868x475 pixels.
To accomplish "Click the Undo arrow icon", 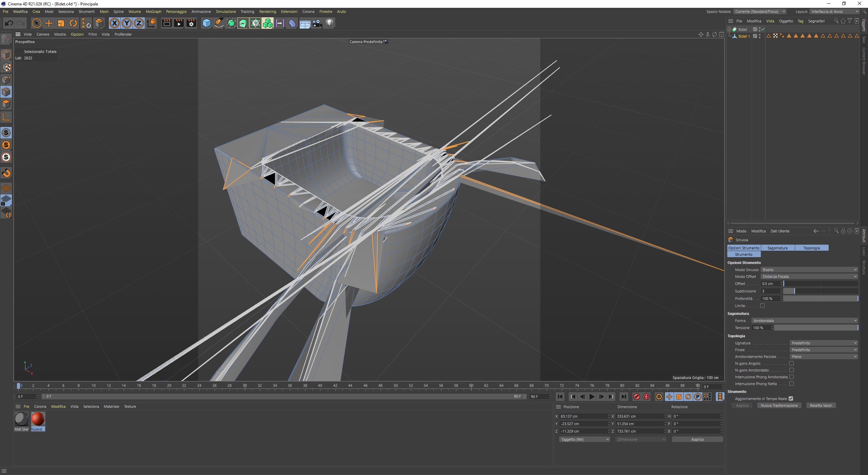I will coord(9,23).
